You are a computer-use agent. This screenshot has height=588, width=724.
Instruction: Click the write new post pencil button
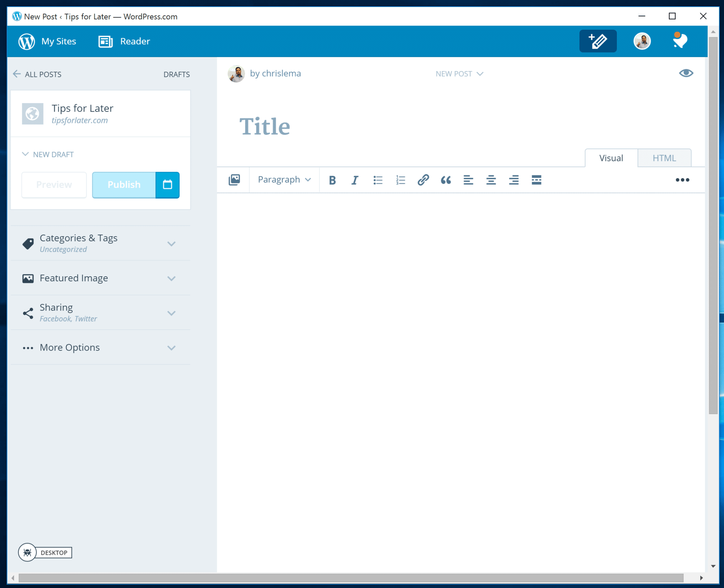coord(598,41)
